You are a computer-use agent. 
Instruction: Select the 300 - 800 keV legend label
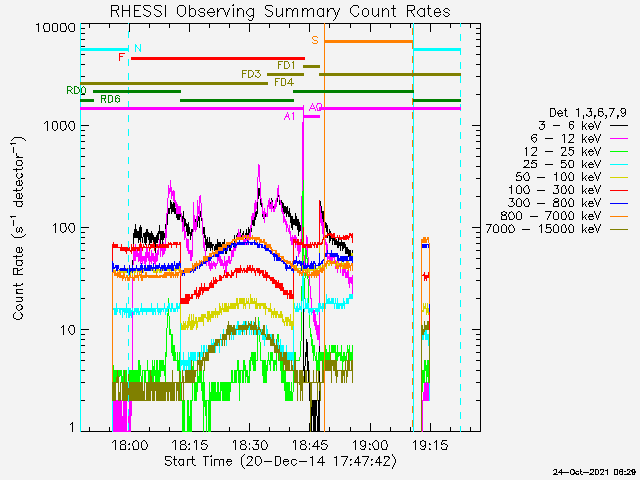(x=555, y=203)
